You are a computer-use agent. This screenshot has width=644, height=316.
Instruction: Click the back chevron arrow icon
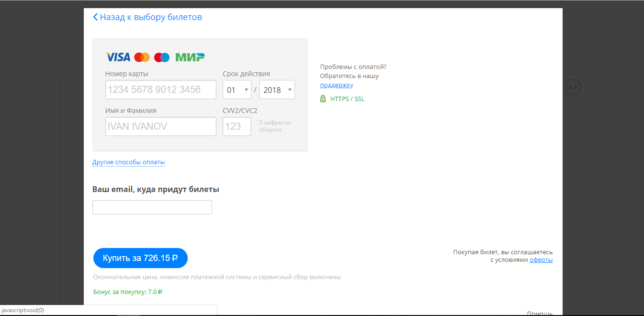[95, 17]
